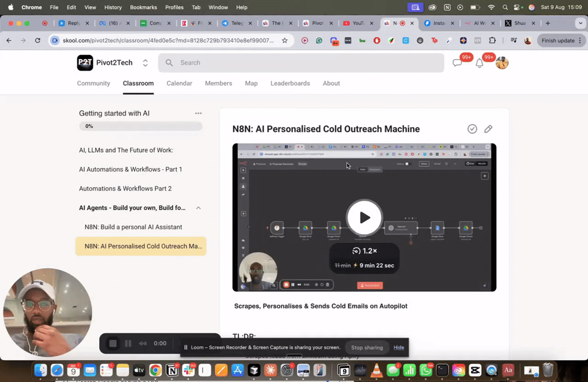588x382 pixels.
Task: Open Pivot2Tech group switcher arrows
Action: point(145,63)
